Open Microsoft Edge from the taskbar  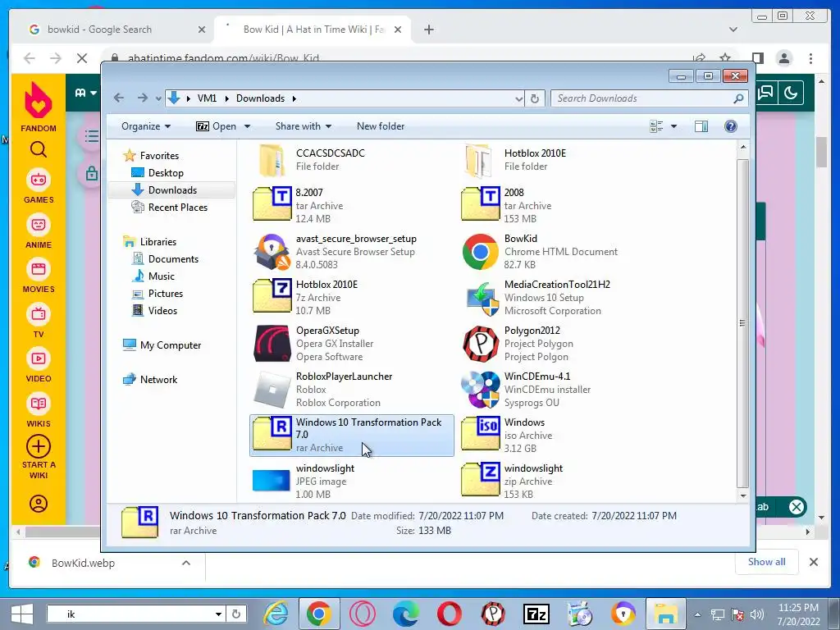(x=405, y=614)
